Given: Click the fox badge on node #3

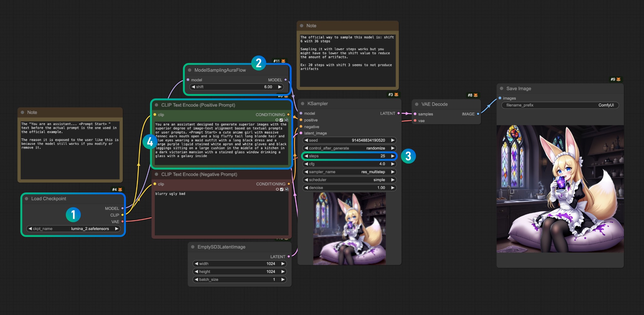Looking at the screenshot, I should [x=396, y=95].
